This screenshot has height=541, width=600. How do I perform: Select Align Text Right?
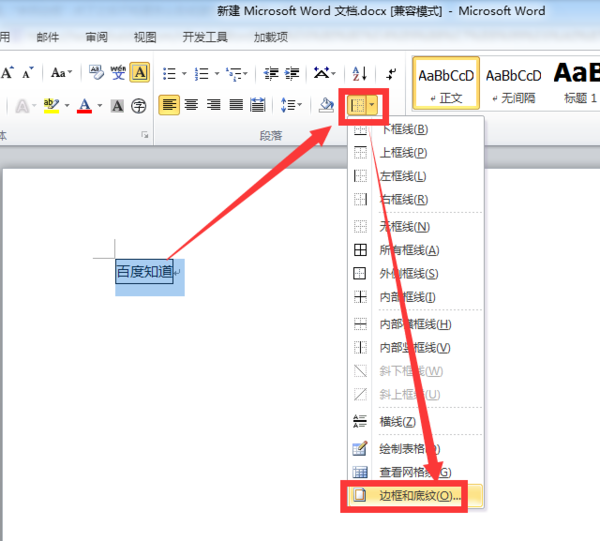tap(214, 105)
